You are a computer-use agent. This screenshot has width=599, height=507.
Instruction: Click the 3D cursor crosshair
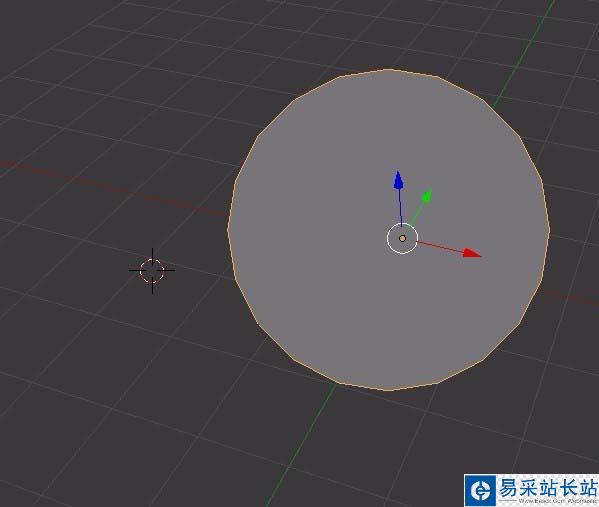152,271
